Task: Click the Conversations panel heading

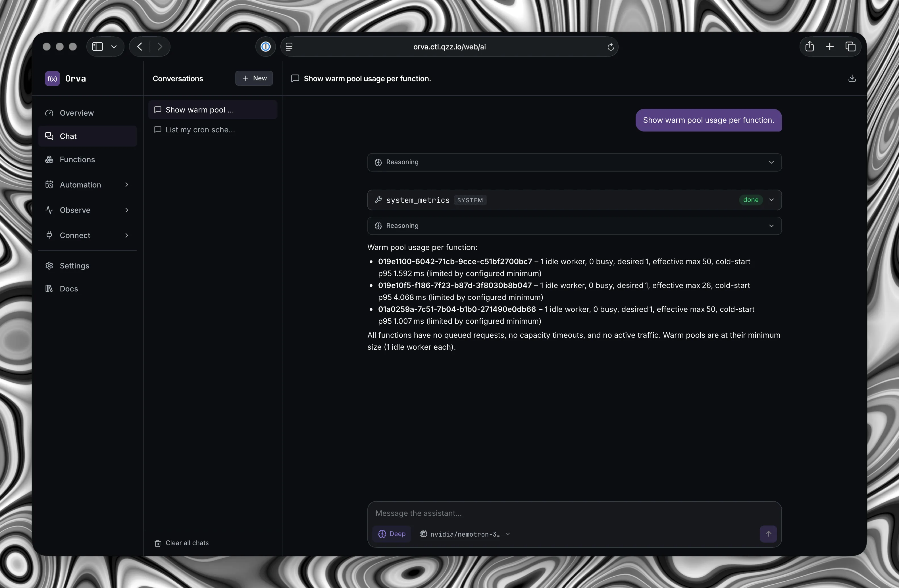Action: pos(178,79)
